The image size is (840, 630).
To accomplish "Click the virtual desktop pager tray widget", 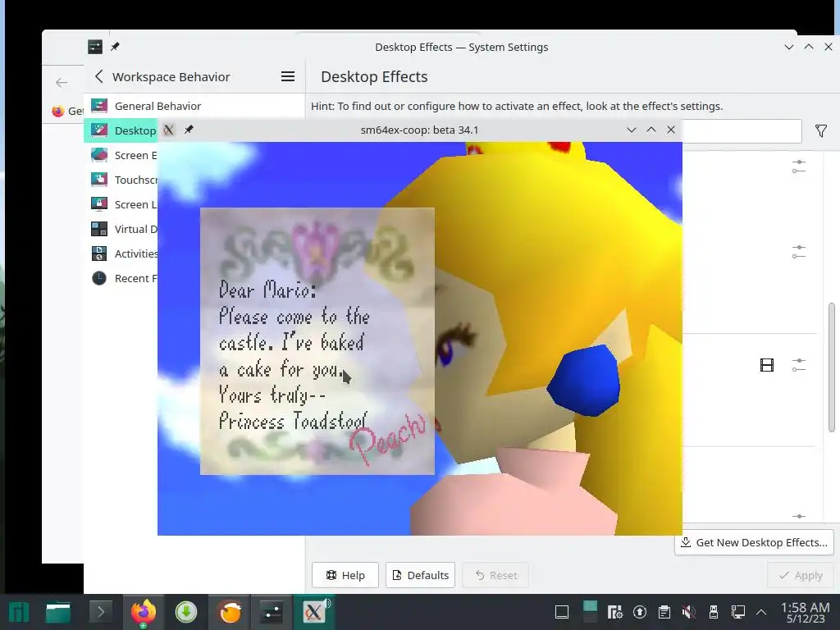I will pos(590,612).
